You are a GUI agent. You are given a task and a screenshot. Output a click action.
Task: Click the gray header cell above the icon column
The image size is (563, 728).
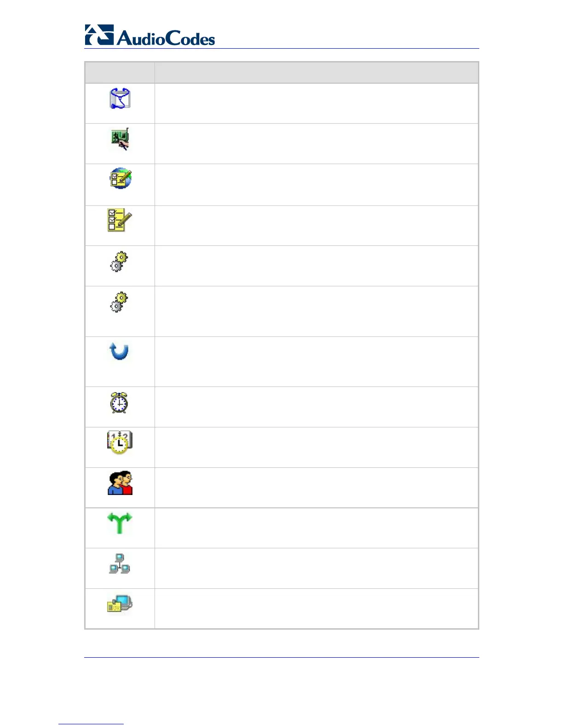[120, 73]
